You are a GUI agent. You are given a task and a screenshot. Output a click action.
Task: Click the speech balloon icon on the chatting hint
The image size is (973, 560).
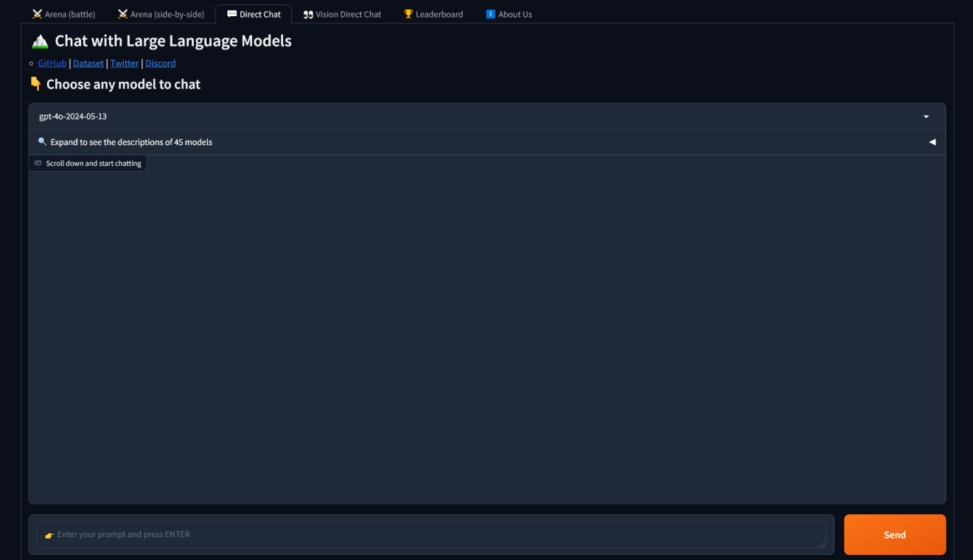[x=38, y=163]
